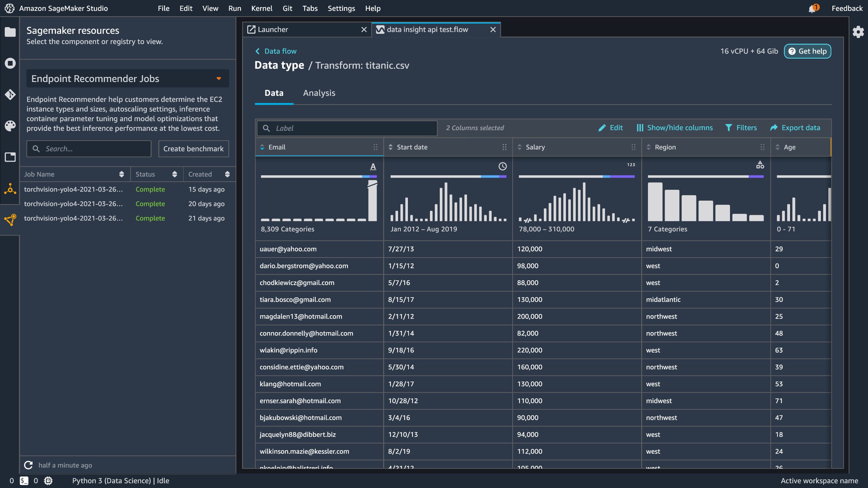Open the file browser folder icon
This screenshot has height=488, width=868.
pos(10,32)
